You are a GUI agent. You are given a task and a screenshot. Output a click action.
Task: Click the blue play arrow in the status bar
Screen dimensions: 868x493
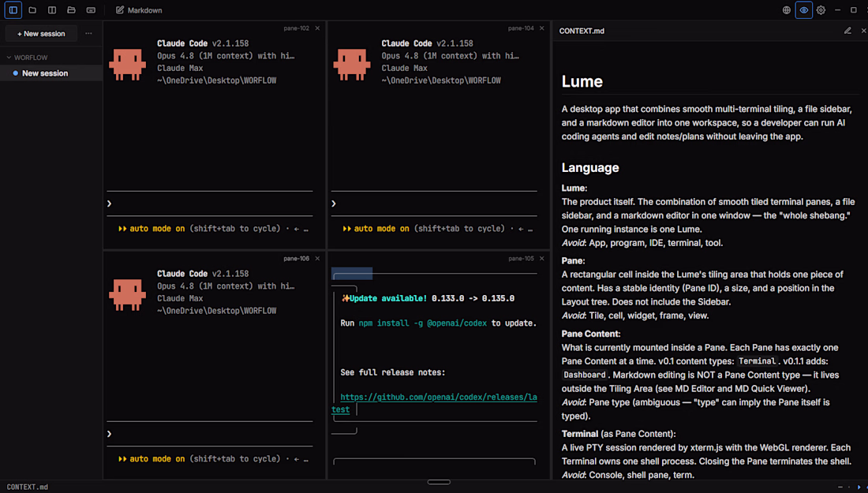click(859, 487)
